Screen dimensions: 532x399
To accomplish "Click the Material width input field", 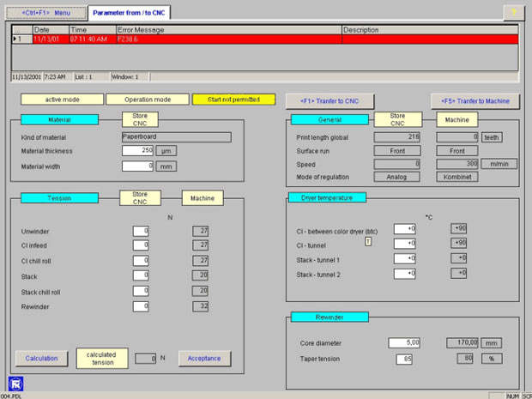I will [138, 166].
